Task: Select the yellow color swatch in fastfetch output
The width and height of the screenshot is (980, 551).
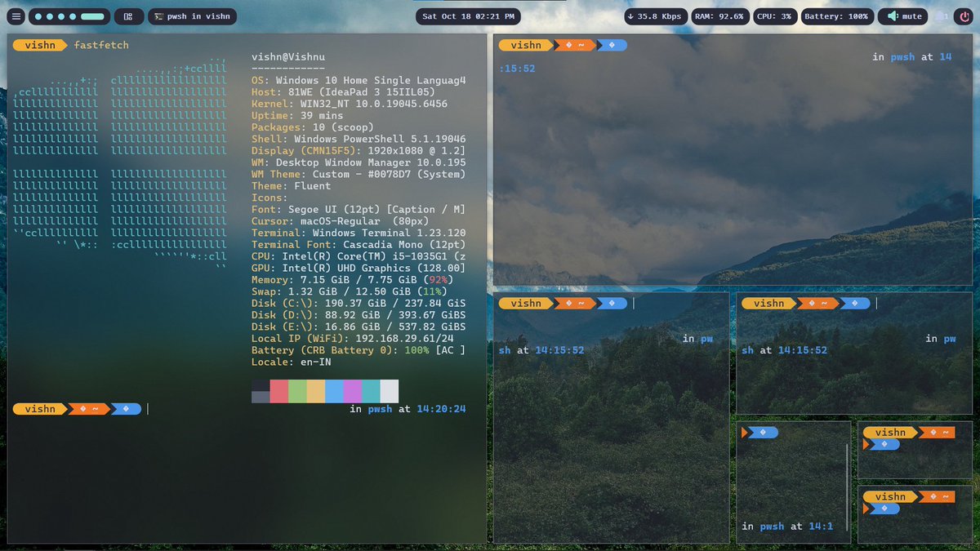Action: click(x=315, y=391)
